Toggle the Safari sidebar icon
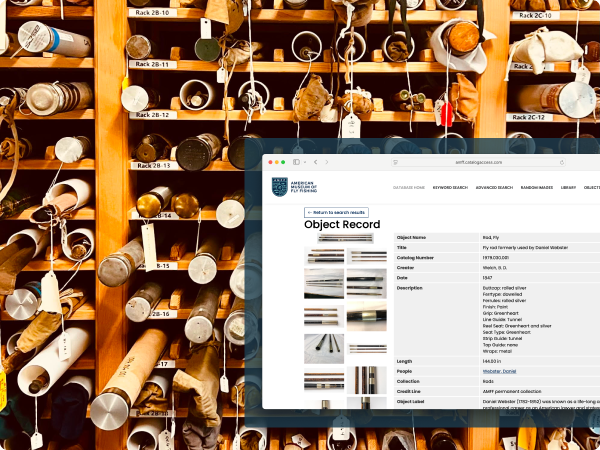This screenshot has width=600, height=450. (297, 162)
